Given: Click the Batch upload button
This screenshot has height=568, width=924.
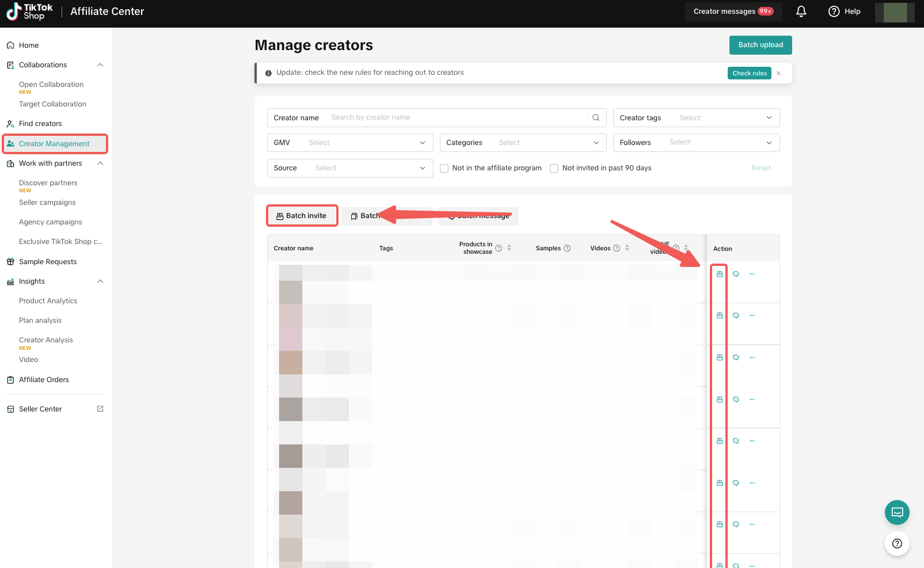Looking at the screenshot, I should 761,45.
